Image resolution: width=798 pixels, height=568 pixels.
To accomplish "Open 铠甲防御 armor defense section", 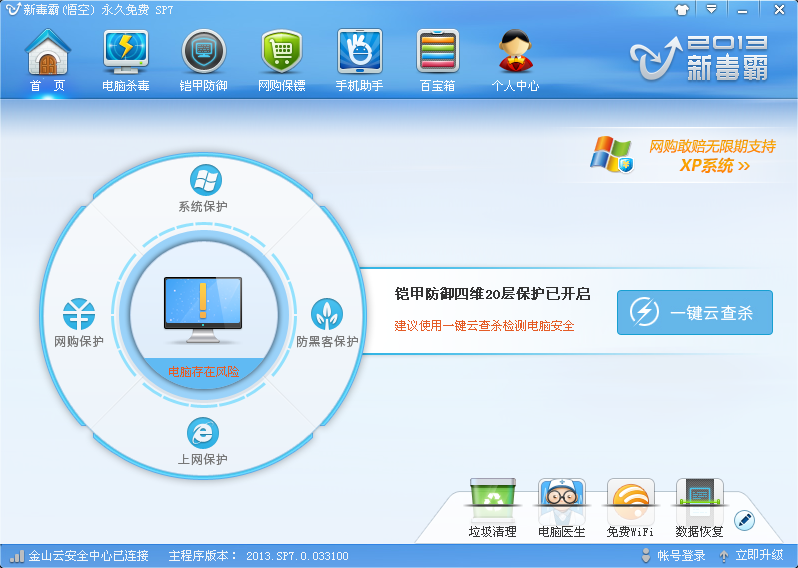I will [204, 61].
